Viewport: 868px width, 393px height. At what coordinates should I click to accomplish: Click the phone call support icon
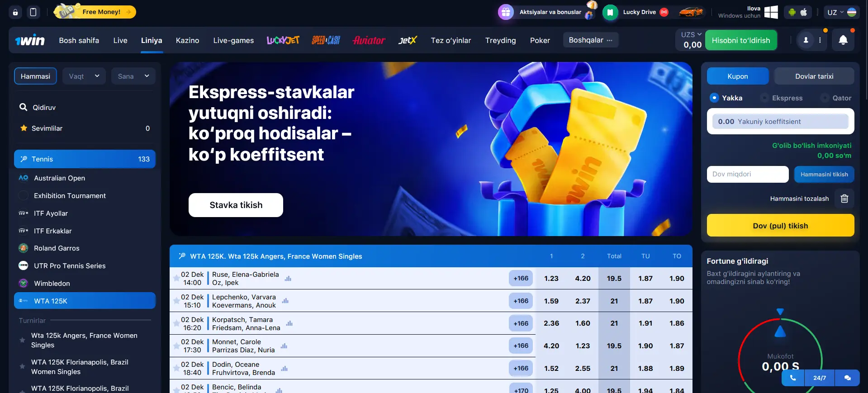pos(793,378)
